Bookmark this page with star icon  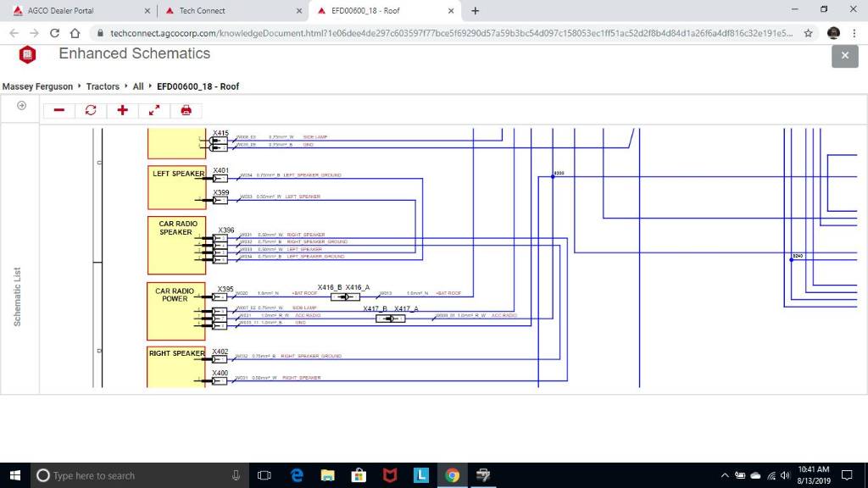[x=809, y=33]
